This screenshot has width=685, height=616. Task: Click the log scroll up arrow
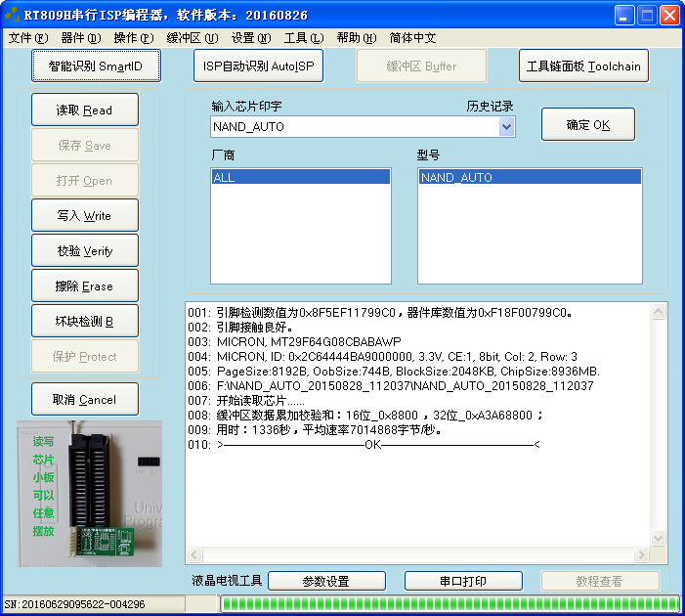658,312
